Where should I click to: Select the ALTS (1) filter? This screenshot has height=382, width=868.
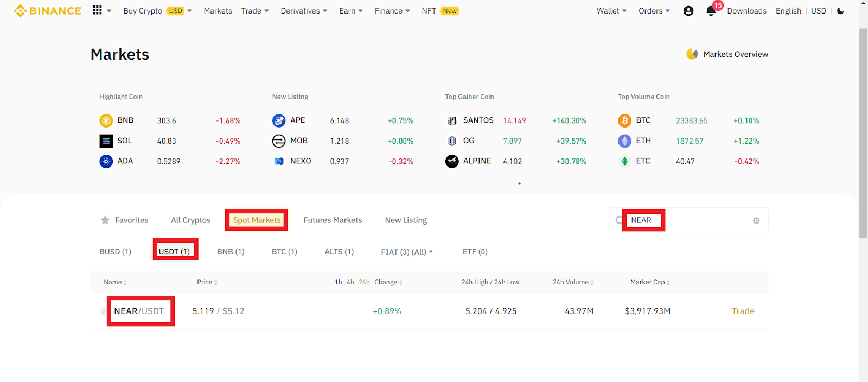coord(339,252)
